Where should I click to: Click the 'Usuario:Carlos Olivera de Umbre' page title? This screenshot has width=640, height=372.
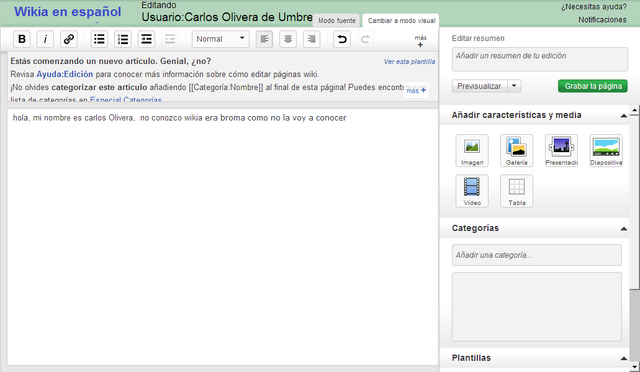[x=227, y=17]
